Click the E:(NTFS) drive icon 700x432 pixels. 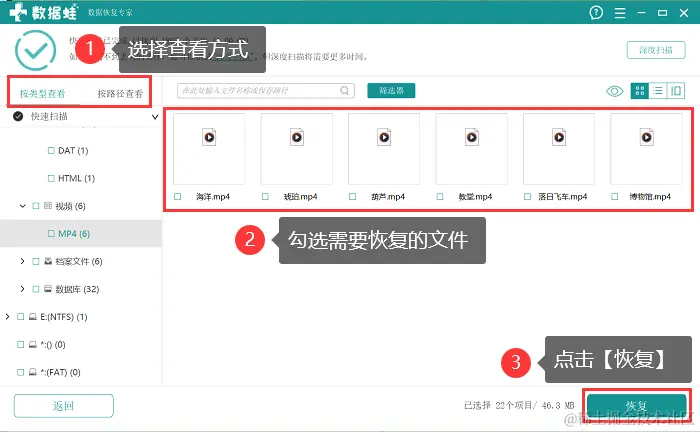click(33, 317)
